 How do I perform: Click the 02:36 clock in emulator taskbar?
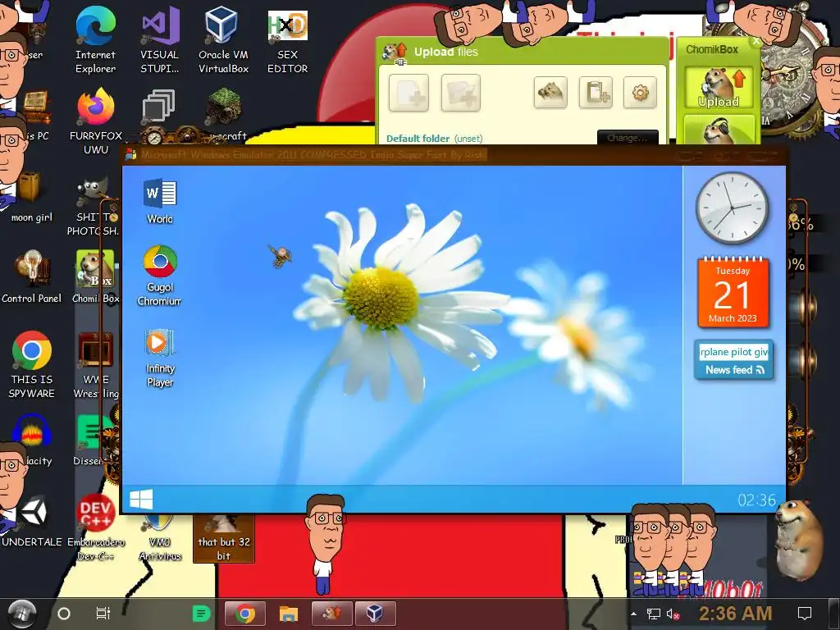(756, 500)
